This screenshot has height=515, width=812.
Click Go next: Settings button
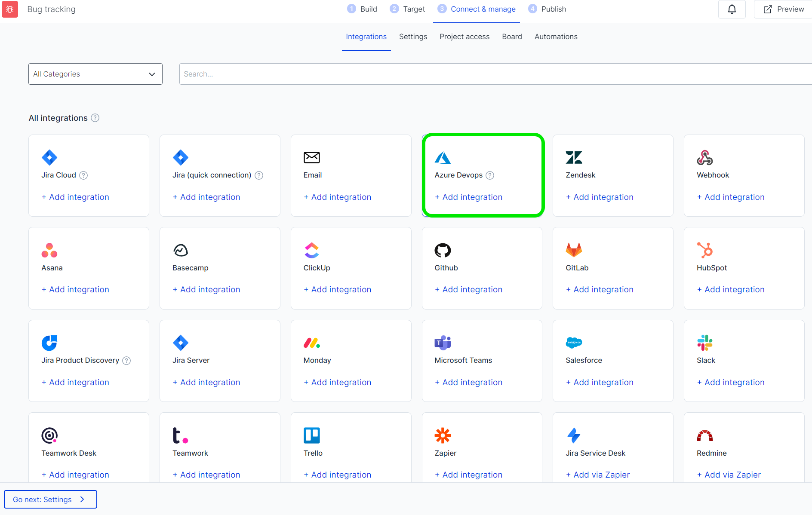[x=50, y=499]
